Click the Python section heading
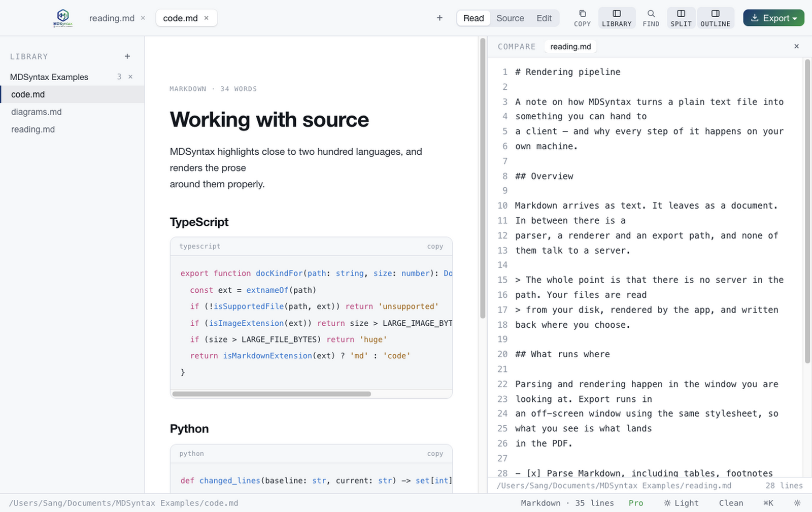Image resolution: width=812 pixels, height=512 pixels. click(x=189, y=429)
